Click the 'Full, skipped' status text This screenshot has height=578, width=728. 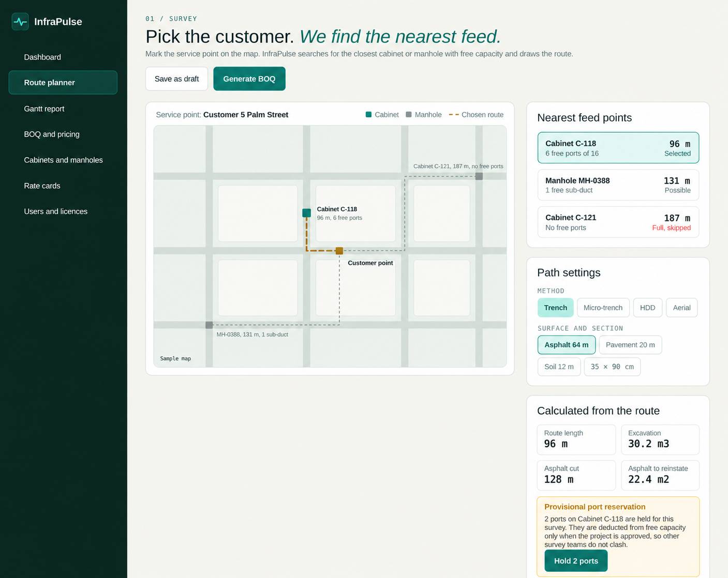671,228
